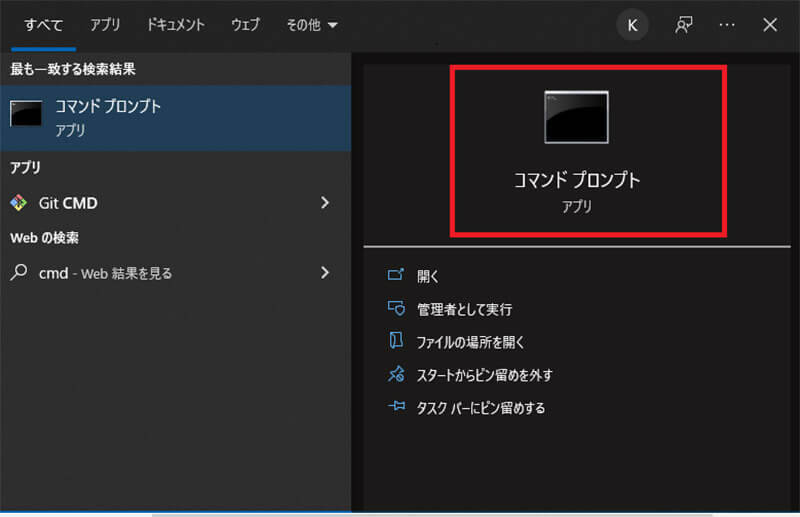
Task: Select the ウェブ tab
Action: 245,25
